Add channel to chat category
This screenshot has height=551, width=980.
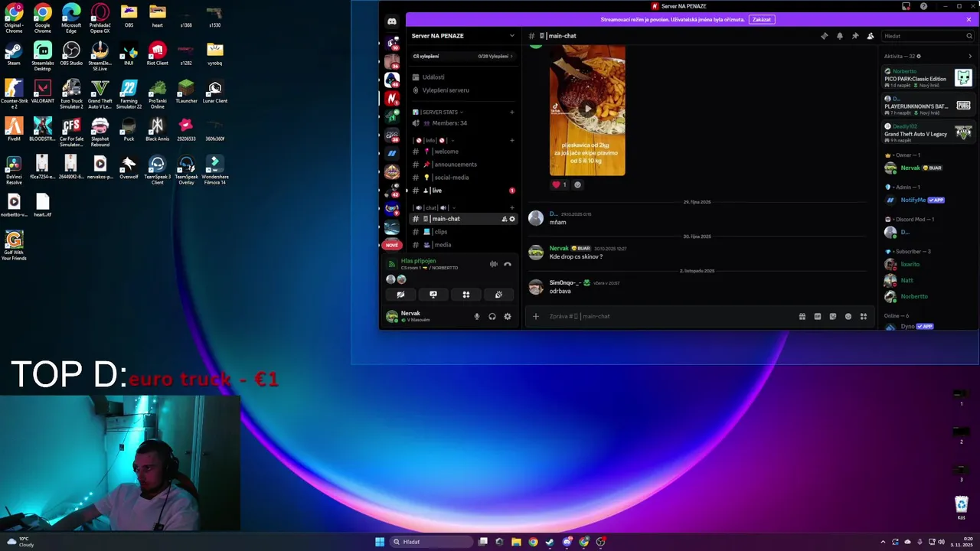512,208
